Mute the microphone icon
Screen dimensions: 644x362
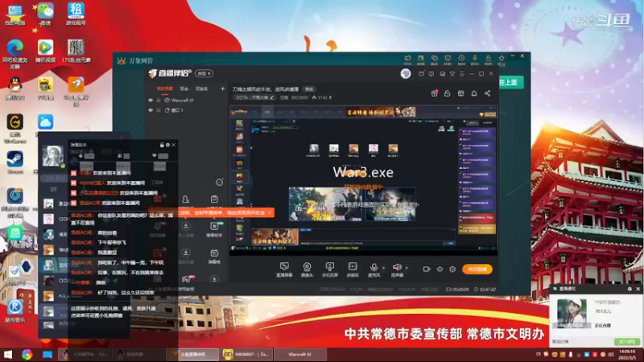[x=374, y=267]
